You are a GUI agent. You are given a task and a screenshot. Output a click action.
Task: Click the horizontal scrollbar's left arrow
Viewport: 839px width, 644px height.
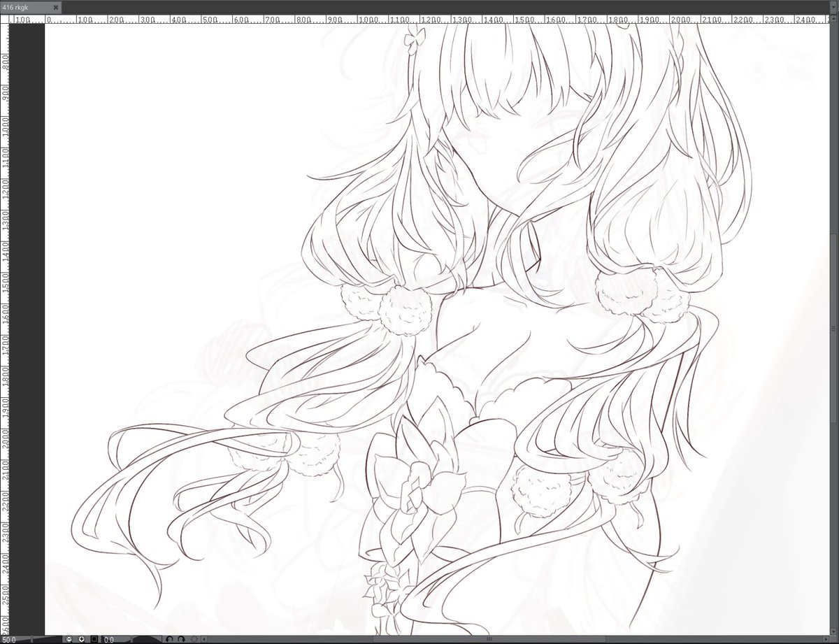click(x=204, y=639)
